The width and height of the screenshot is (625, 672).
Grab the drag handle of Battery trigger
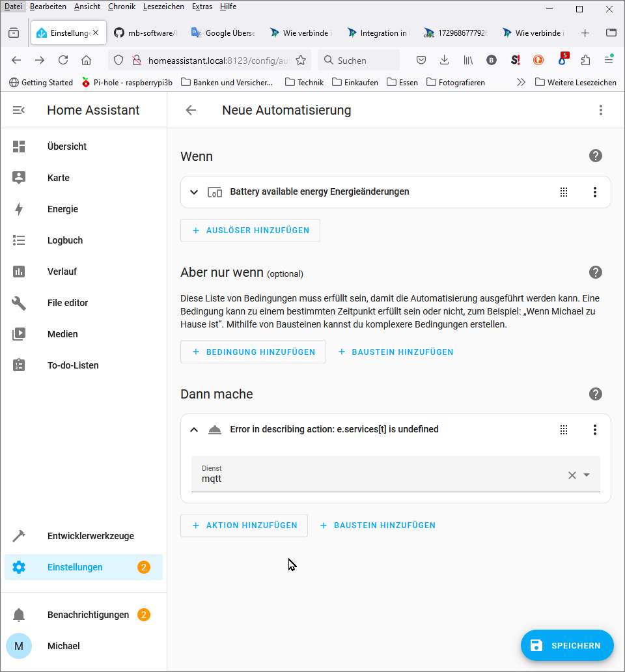pos(564,192)
